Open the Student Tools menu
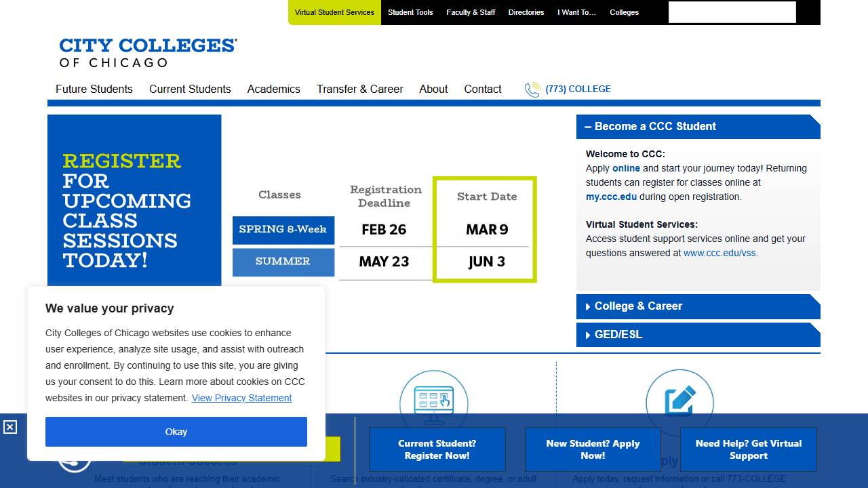This screenshot has height=488, width=868. tap(410, 12)
